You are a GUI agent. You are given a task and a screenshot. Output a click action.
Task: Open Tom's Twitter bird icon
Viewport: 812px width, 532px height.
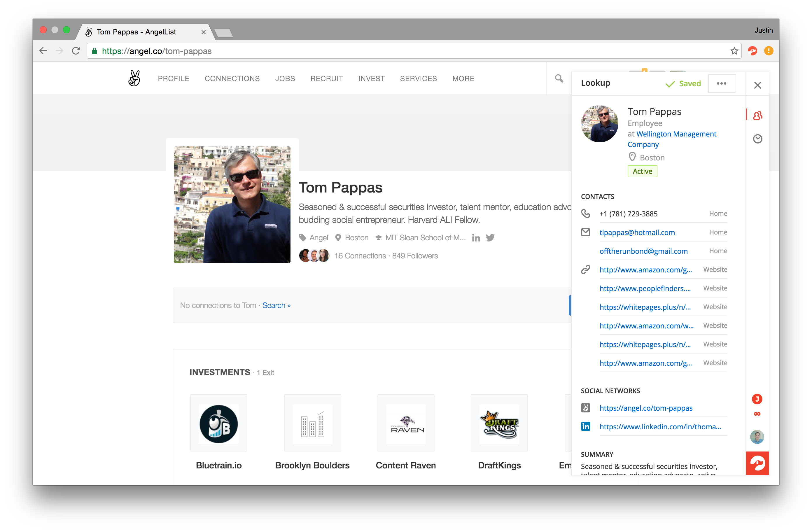click(490, 237)
